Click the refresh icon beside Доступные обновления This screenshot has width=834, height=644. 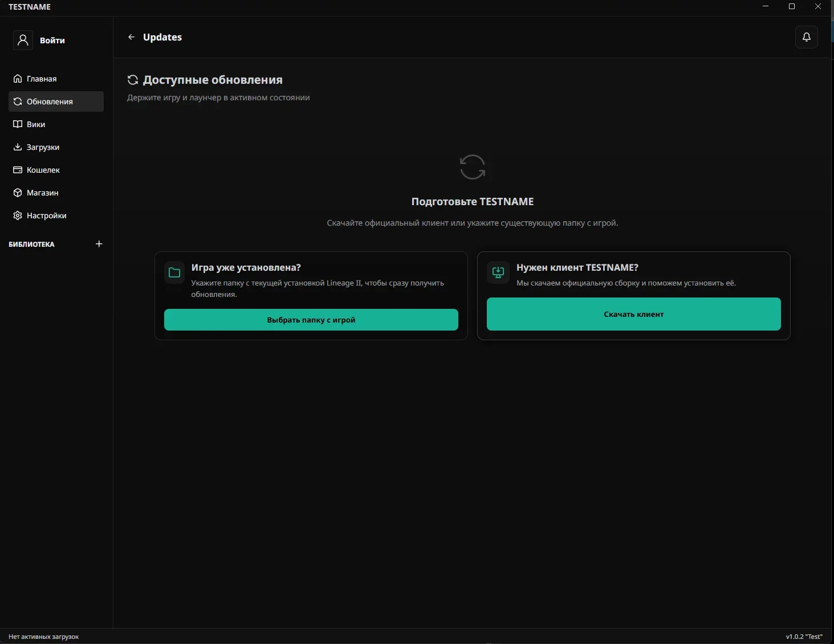click(133, 80)
